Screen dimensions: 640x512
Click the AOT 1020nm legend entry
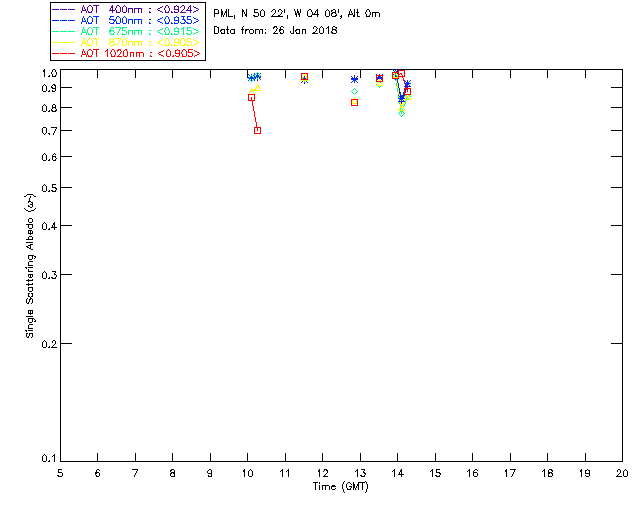pyautogui.click(x=126, y=53)
